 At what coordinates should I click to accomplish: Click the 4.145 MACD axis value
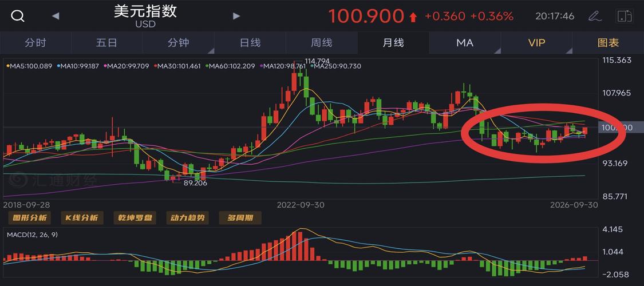612,229
